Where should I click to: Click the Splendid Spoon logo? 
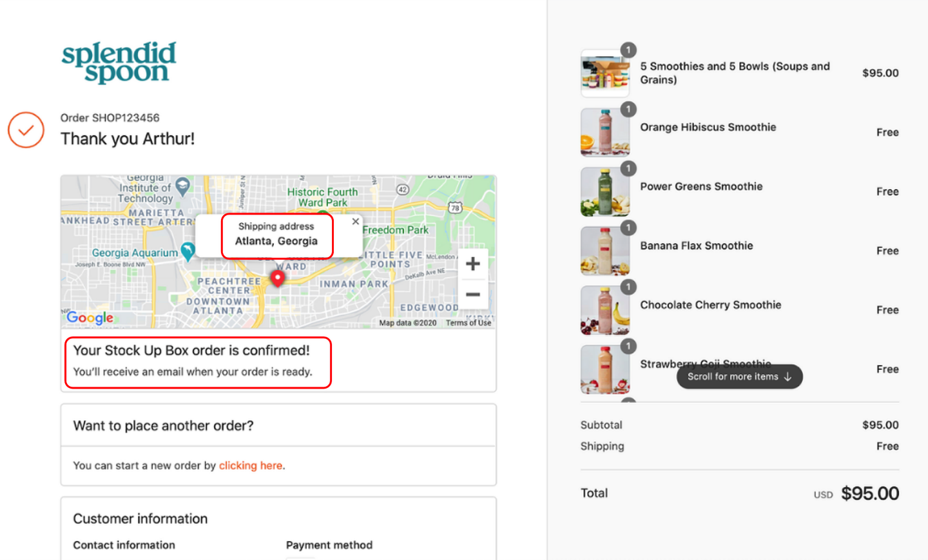[119, 63]
